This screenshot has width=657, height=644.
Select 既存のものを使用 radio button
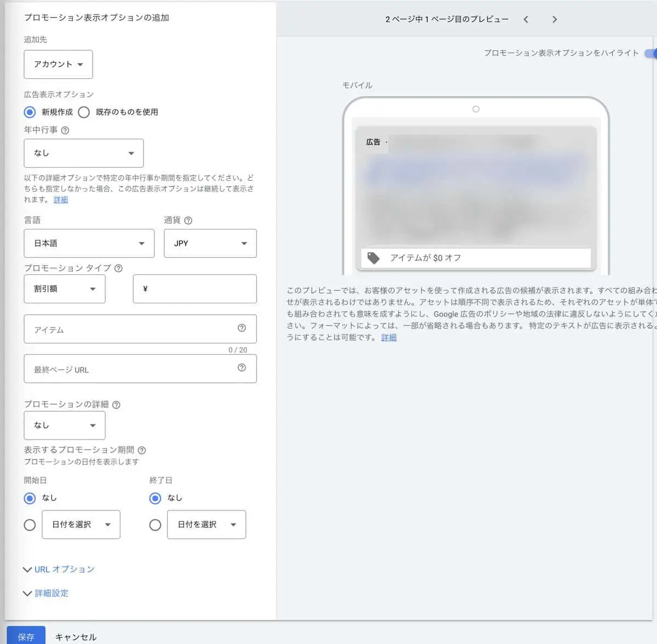[84, 112]
